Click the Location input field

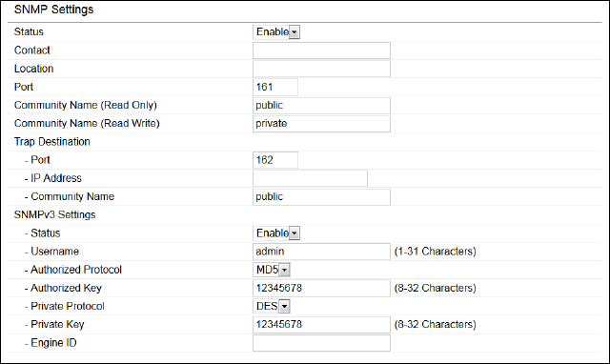321,69
